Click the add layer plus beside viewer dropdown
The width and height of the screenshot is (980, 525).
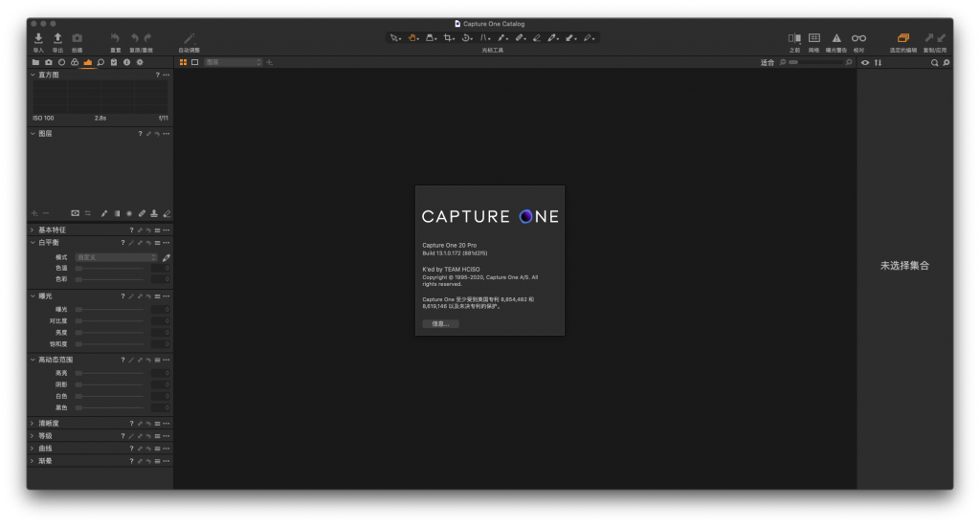[269, 62]
